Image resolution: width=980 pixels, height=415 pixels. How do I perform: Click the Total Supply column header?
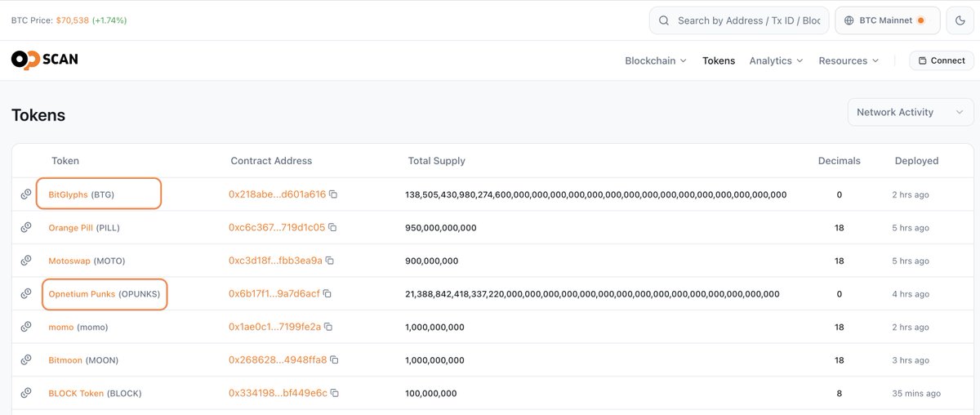click(437, 161)
